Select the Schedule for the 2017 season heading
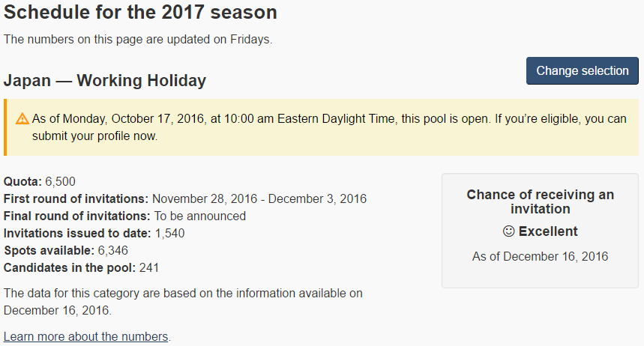Screen dimensions: 644x346 (140, 12)
